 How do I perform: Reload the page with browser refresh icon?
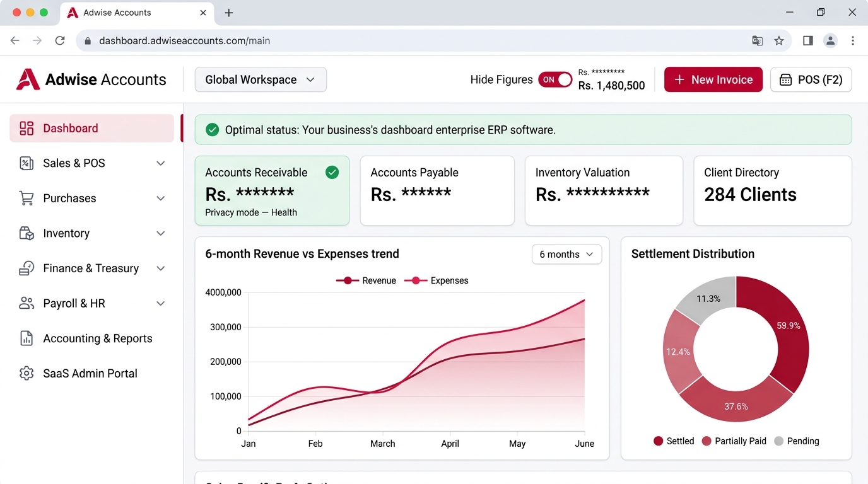(60, 41)
